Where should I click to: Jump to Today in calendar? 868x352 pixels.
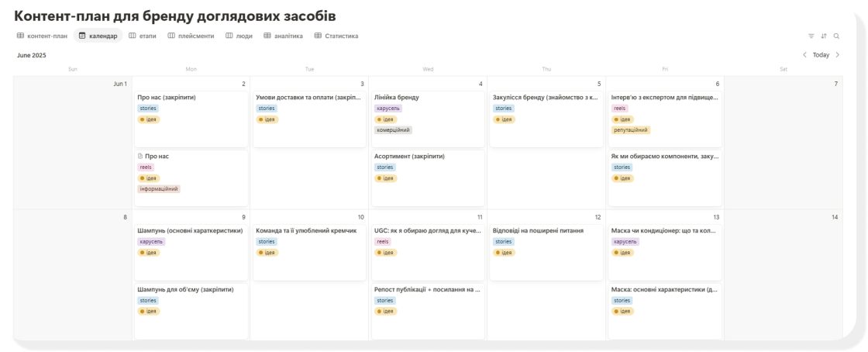pos(821,55)
